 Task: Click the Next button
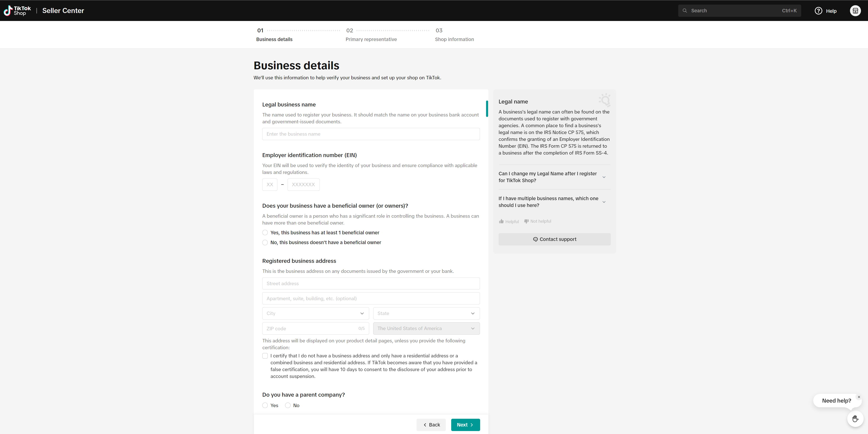pyautogui.click(x=465, y=425)
